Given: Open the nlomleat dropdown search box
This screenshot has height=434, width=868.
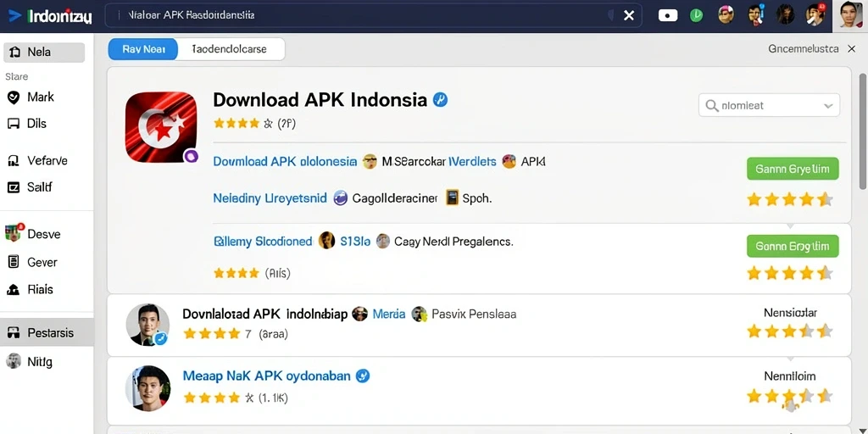Looking at the screenshot, I should [x=769, y=105].
